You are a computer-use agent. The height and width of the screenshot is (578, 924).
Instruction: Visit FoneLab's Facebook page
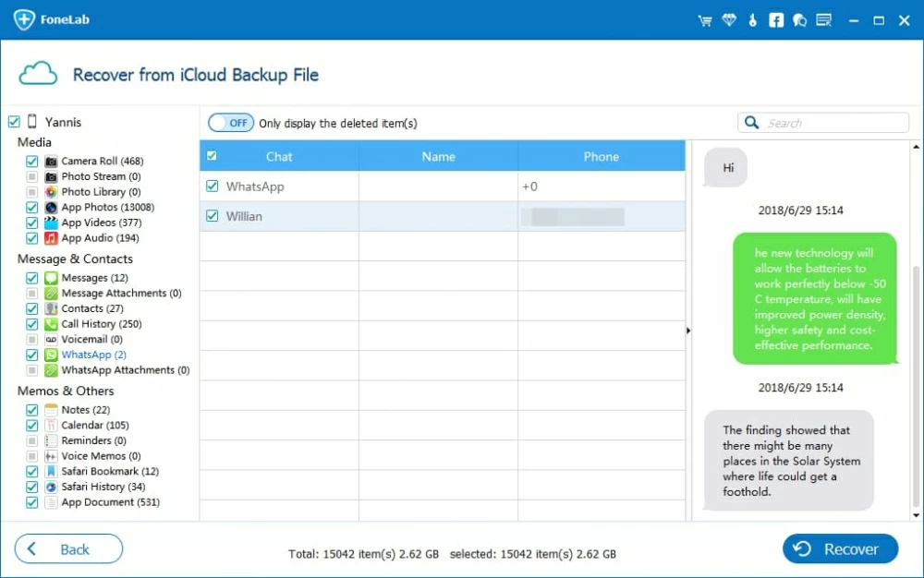[776, 18]
